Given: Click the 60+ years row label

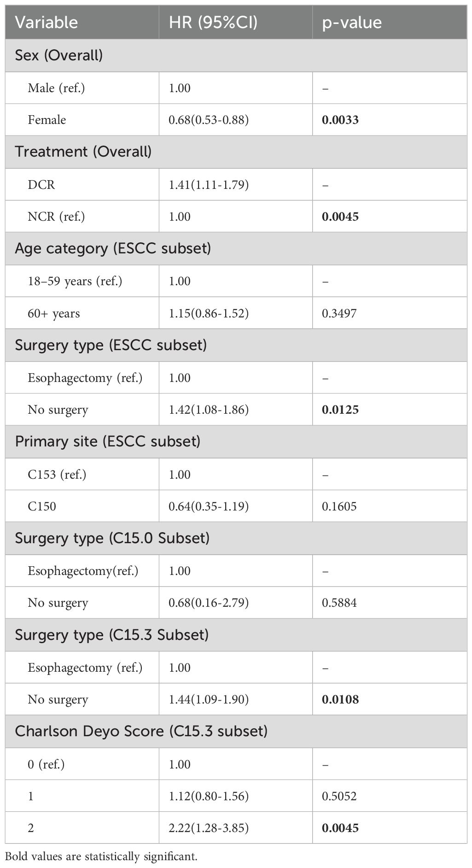Looking at the screenshot, I should pyautogui.click(x=53, y=313).
